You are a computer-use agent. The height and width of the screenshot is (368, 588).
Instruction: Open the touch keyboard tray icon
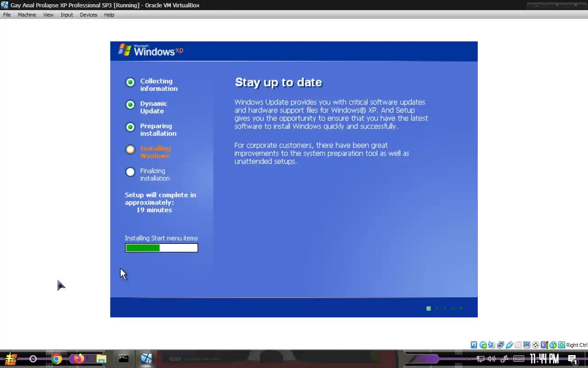coord(519,359)
